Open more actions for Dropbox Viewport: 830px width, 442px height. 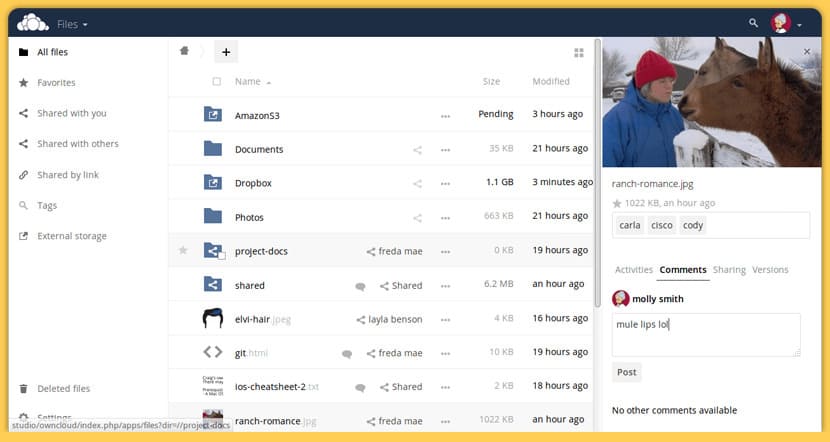pyautogui.click(x=445, y=184)
